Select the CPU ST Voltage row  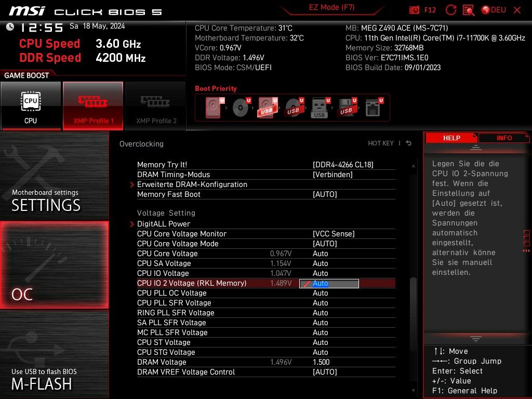click(266, 342)
